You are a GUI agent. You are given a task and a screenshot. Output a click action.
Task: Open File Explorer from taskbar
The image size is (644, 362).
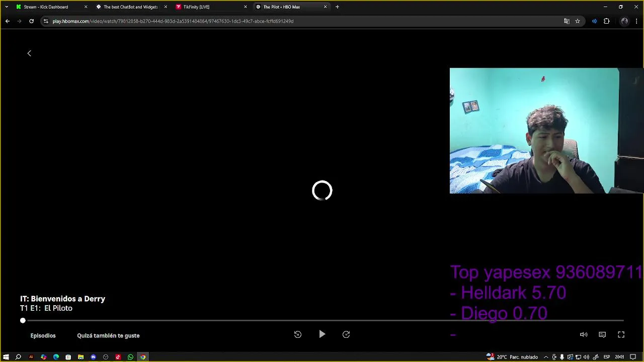click(x=80, y=357)
